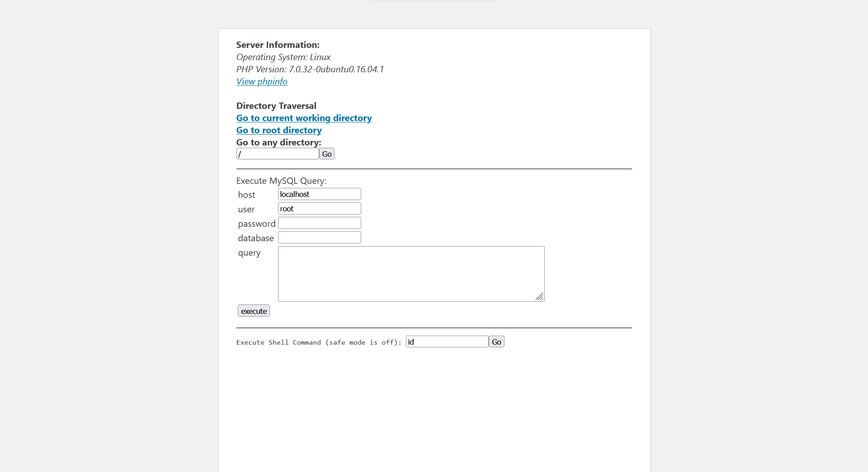The image size is (868, 472).
Task: Click the Directory Traversal heading
Action: 276,106
